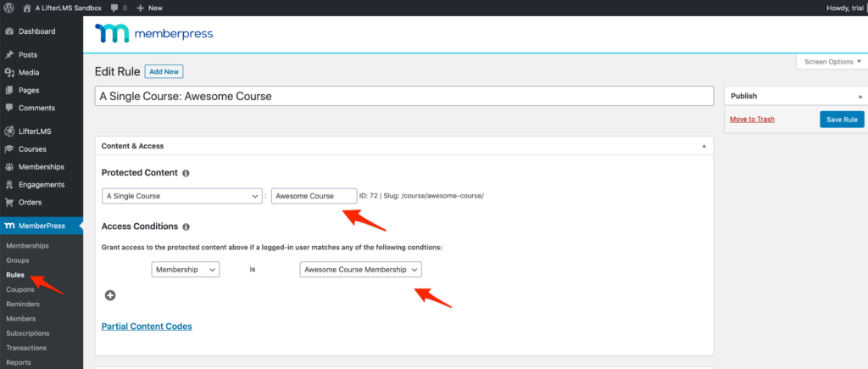Click the LifterLMS rocket icon
The image size is (868, 369).
tap(8, 131)
